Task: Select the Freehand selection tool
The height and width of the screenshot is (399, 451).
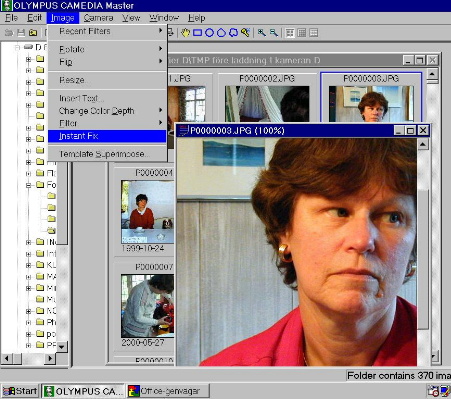Action: pyautogui.click(x=233, y=33)
